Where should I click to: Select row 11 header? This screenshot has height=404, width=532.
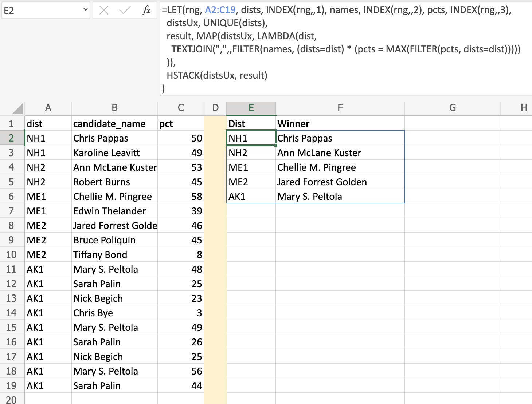tap(12, 269)
